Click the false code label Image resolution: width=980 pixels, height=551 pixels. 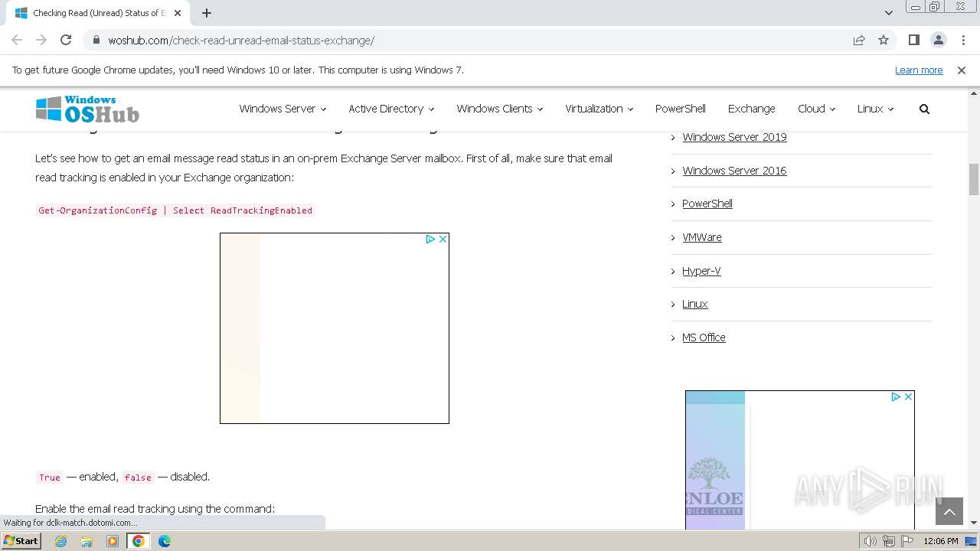[138, 477]
